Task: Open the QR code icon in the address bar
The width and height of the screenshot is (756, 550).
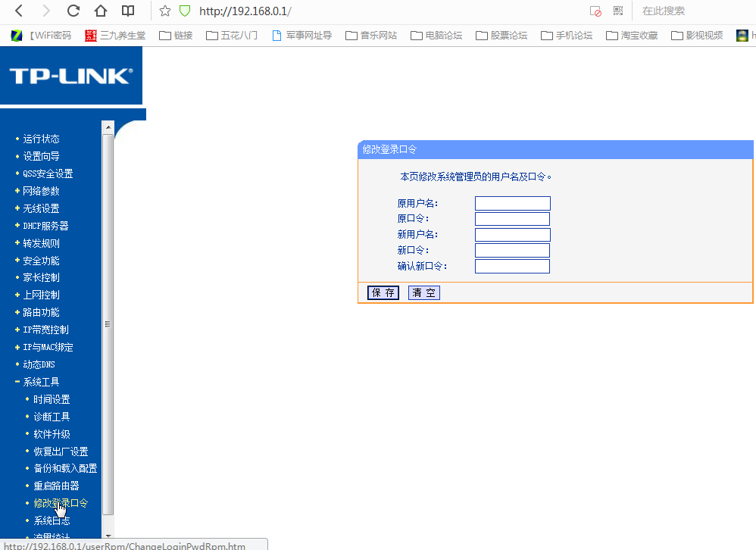Action: click(x=618, y=11)
